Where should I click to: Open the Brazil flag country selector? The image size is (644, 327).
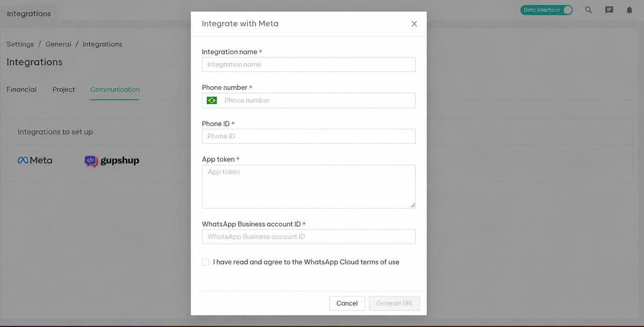tap(212, 100)
